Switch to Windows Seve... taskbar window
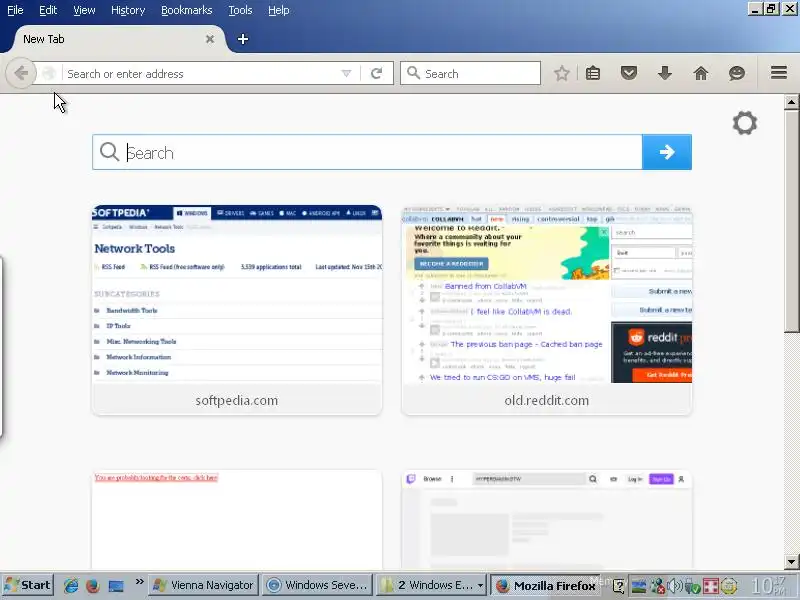Viewport: 800px width, 600px height. (x=317, y=585)
